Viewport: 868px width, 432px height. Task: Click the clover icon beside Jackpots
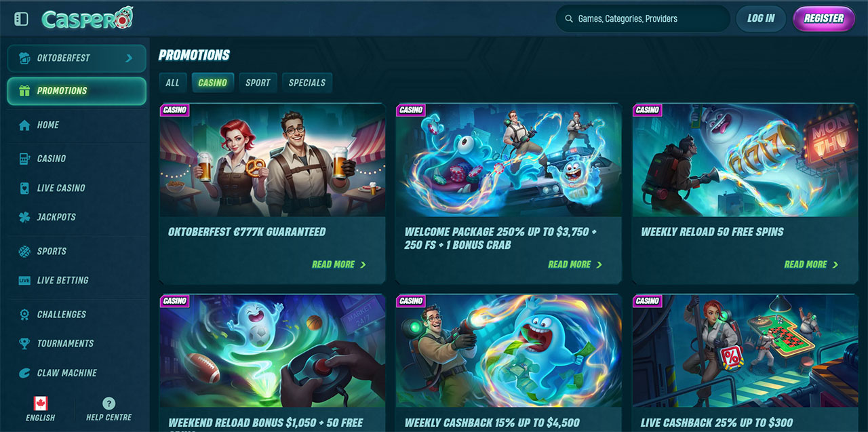point(25,217)
